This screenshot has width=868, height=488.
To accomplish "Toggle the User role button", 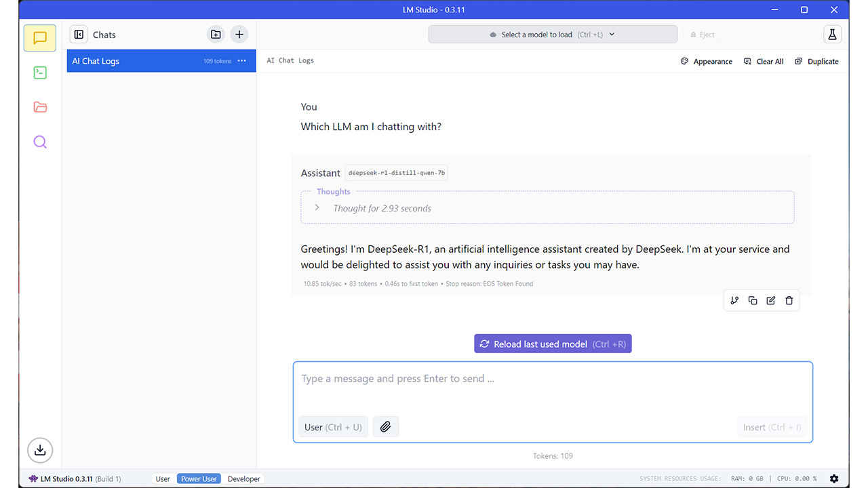I will (333, 427).
